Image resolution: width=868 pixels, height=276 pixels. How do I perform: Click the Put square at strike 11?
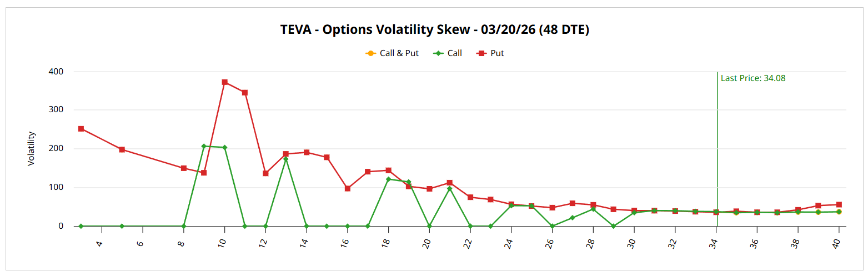pyautogui.click(x=245, y=92)
